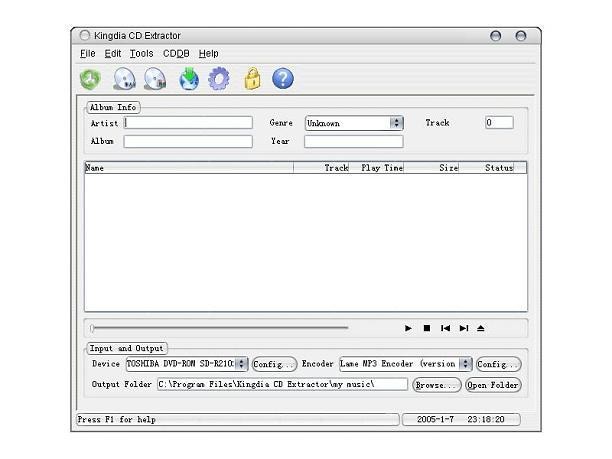612x459 pixels.
Task: Open settings via blue gear icon
Action: [219, 79]
